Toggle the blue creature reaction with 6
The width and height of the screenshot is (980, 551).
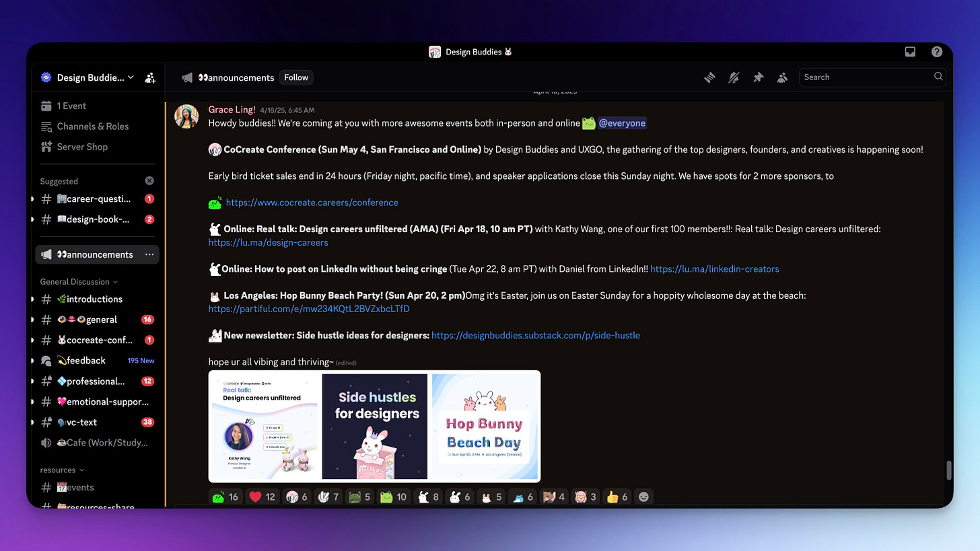tap(522, 497)
